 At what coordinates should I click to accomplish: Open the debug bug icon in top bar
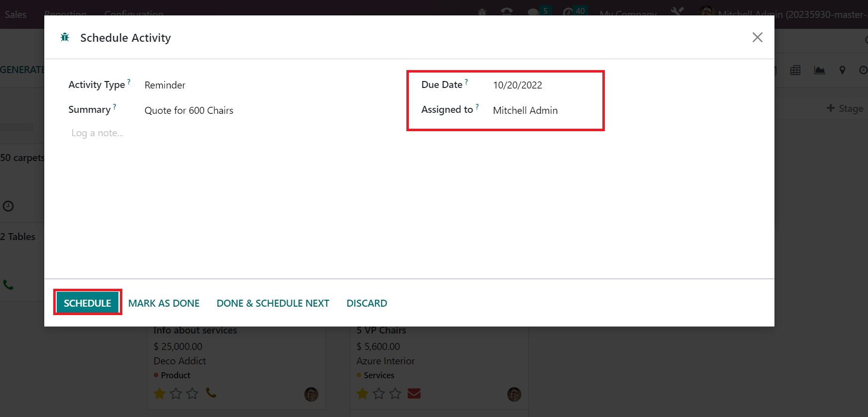(482, 12)
